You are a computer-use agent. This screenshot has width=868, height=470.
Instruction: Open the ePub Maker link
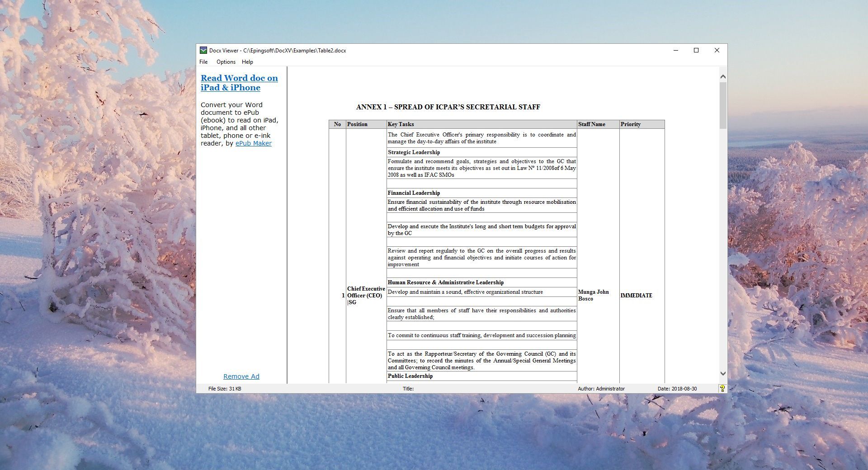pos(253,143)
